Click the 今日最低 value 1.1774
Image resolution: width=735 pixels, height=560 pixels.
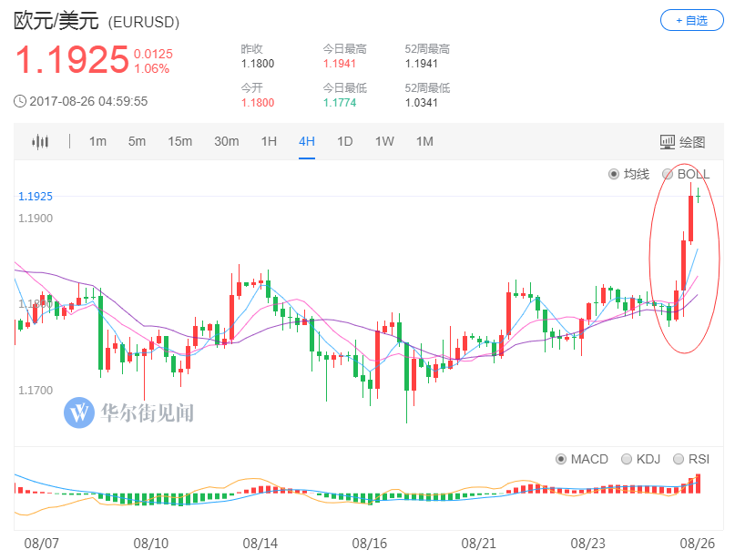[x=340, y=103]
